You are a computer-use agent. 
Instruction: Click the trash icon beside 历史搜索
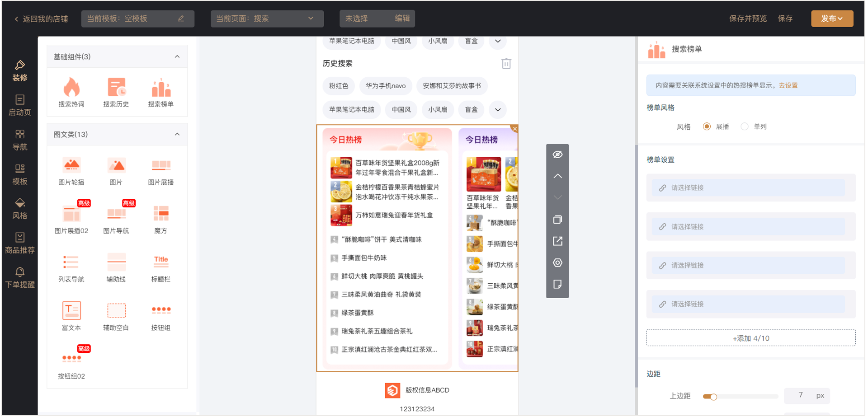click(x=506, y=64)
